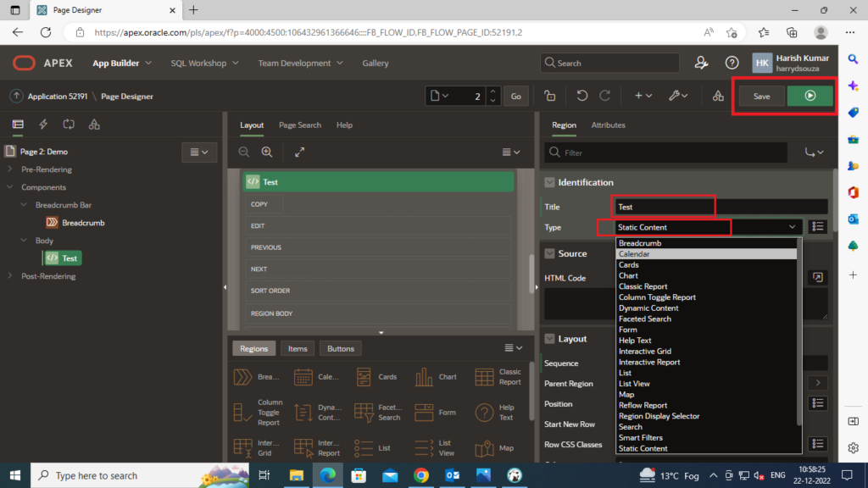Show the Buttons gallery tab

pos(341,348)
